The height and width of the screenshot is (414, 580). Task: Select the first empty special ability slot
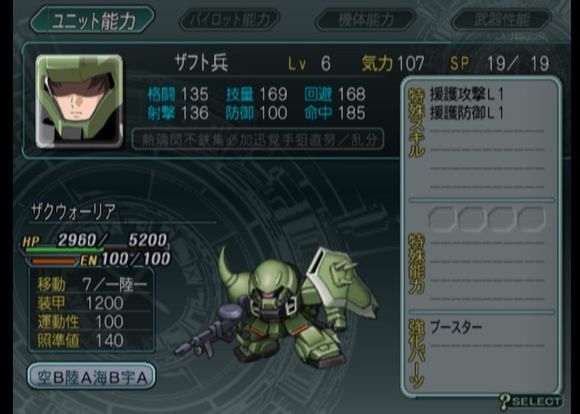[x=442, y=219]
